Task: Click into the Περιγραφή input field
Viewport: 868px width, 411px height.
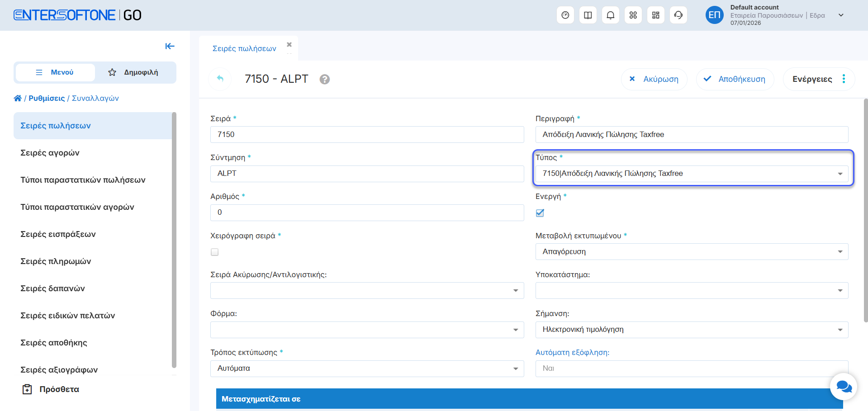Action: [691, 135]
